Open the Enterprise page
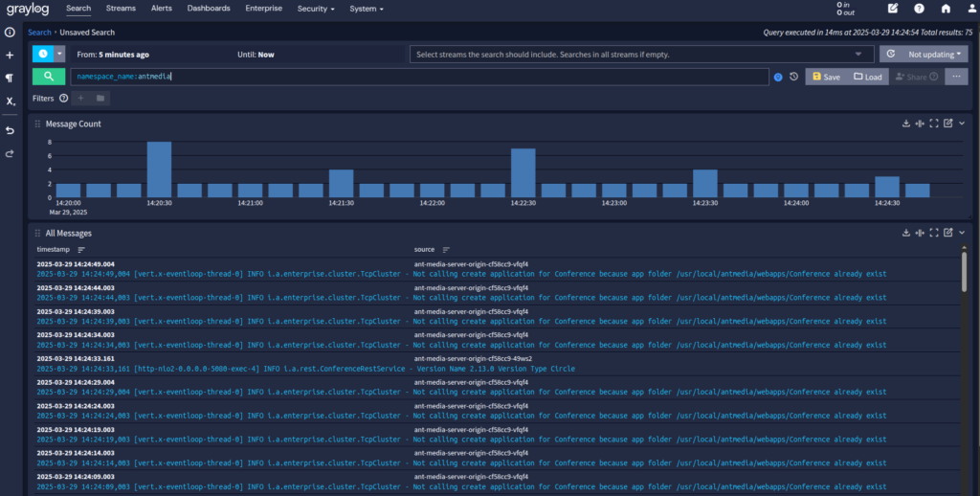The height and width of the screenshot is (496, 980). coord(264,8)
